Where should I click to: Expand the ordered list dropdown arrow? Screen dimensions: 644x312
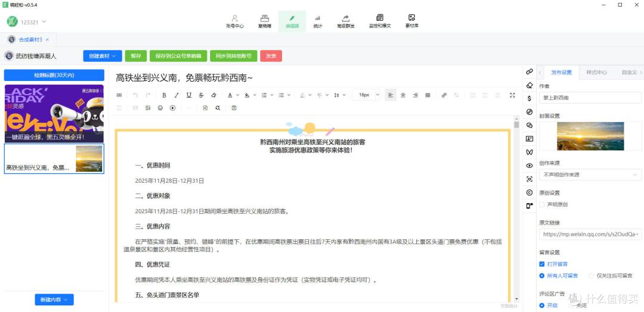click(272, 95)
